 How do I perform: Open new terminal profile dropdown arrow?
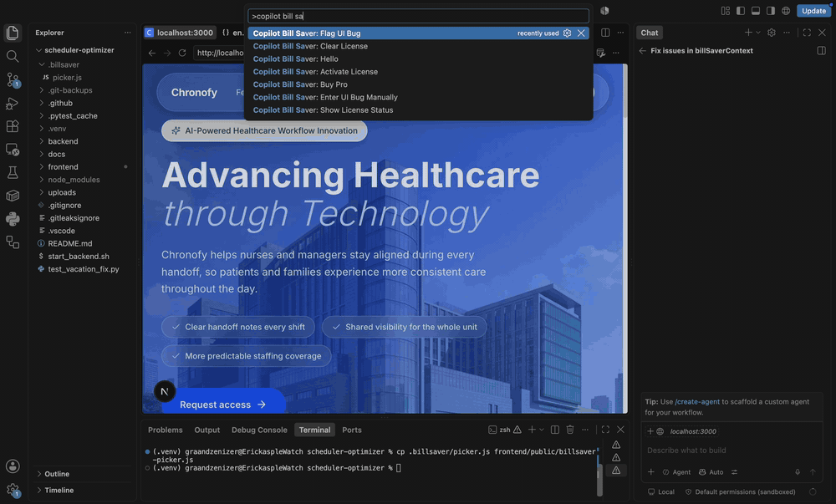click(x=542, y=430)
